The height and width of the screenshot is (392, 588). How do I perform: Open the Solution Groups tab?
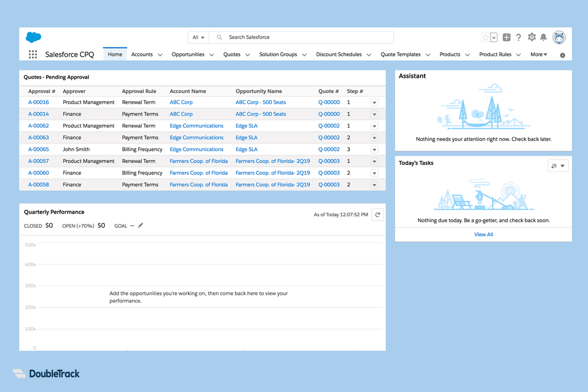278,55
